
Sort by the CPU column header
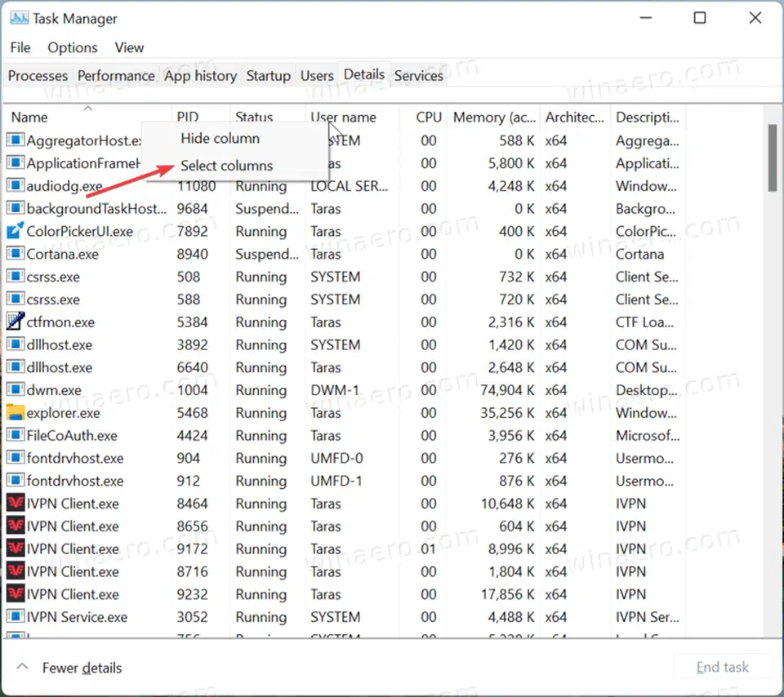point(424,117)
